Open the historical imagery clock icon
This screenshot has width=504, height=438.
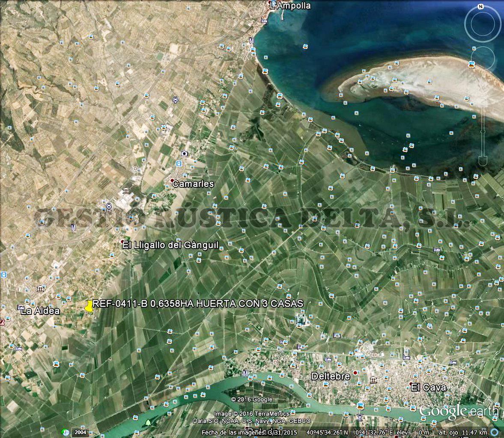point(65,432)
